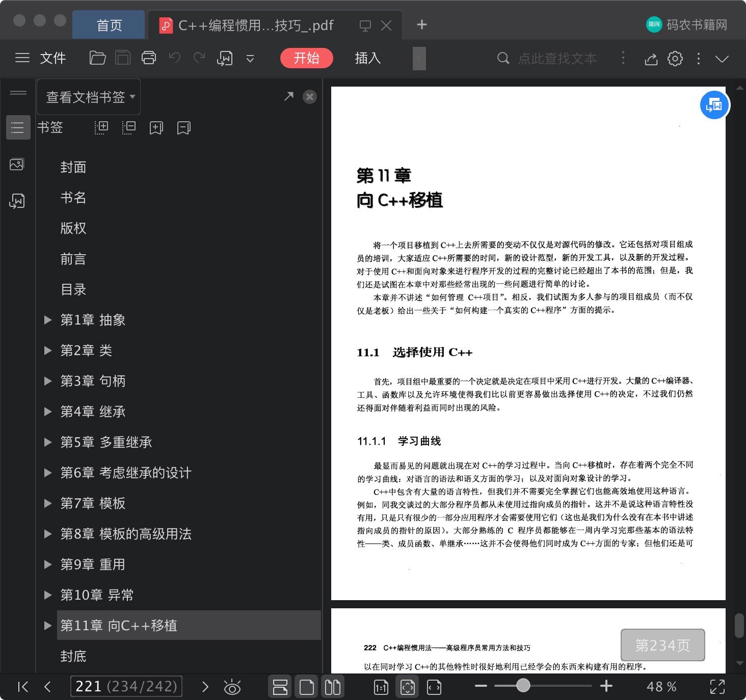This screenshot has height=700, width=746.
Task: Toggle fit width zoom
Action: pyautogui.click(x=434, y=687)
